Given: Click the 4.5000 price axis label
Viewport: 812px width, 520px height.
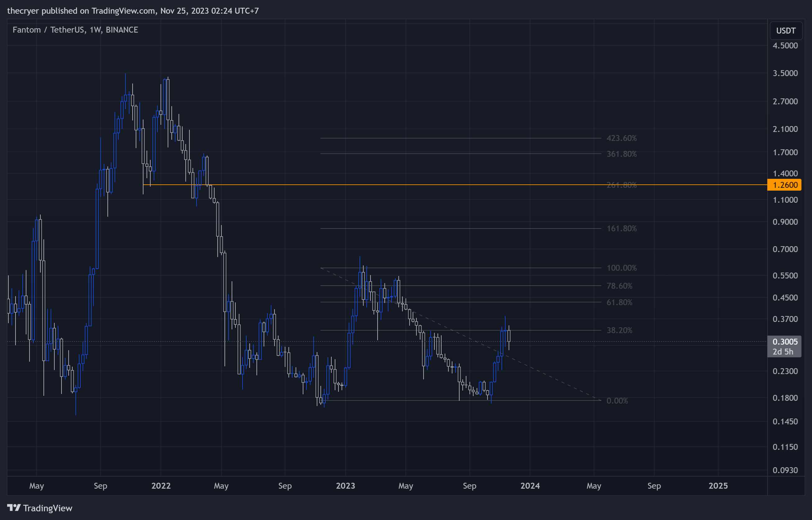Looking at the screenshot, I should 785,46.
